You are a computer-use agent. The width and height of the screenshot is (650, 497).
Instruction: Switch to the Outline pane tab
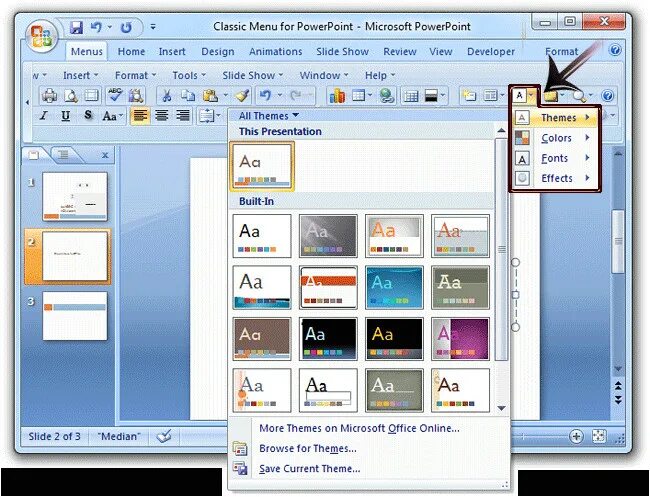(x=63, y=155)
